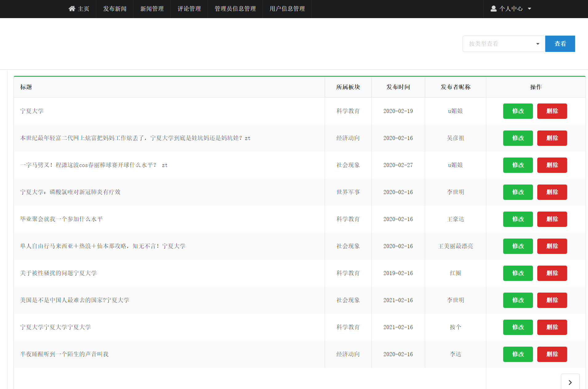The width and height of the screenshot is (588, 389).
Task: Click 修改 for the 按个 row
Action: pos(518,327)
